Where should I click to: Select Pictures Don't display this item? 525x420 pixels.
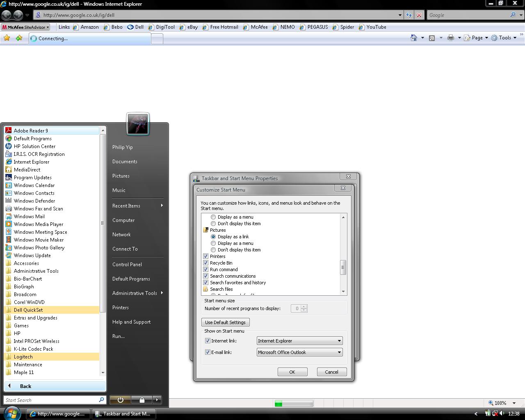(x=213, y=250)
